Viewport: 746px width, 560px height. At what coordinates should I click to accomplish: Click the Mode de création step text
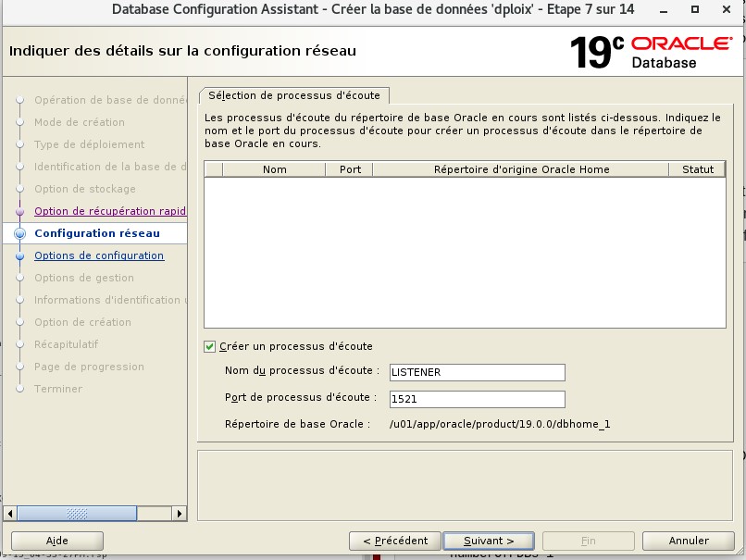[80, 122]
